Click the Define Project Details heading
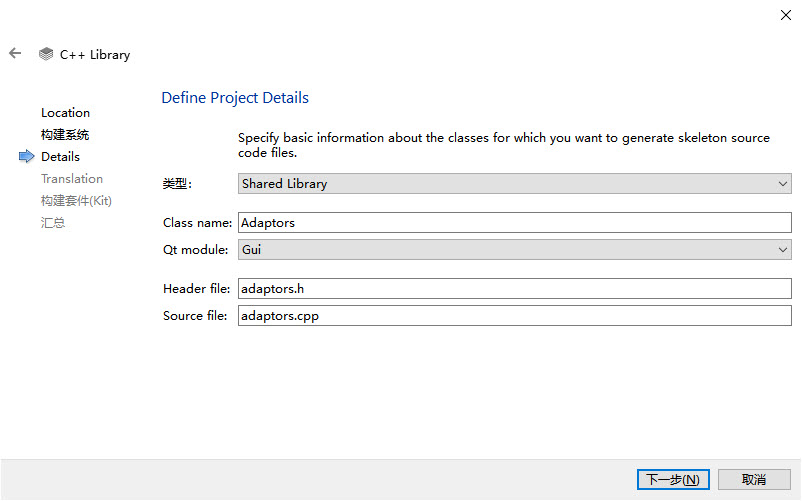The height and width of the screenshot is (501, 802). point(235,98)
